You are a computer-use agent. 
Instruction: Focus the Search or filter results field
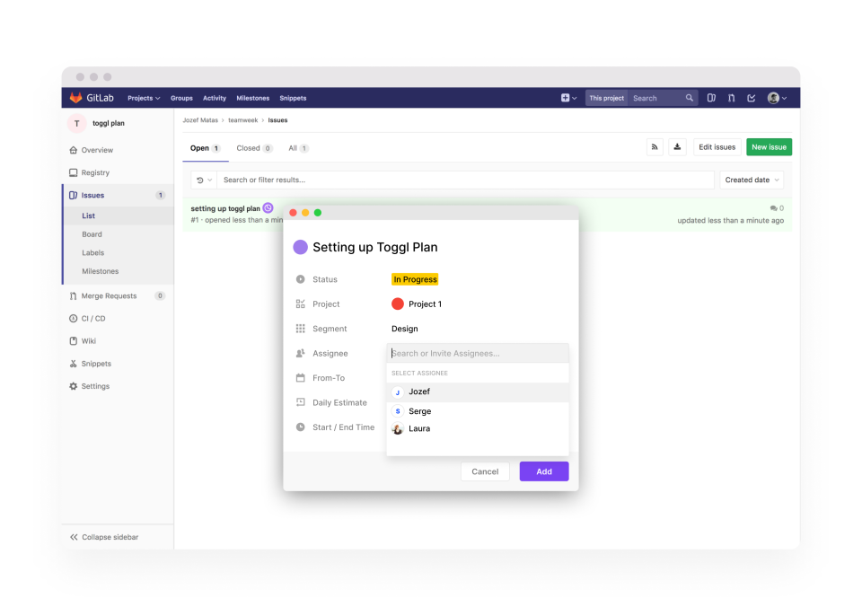click(x=466, y=180)
